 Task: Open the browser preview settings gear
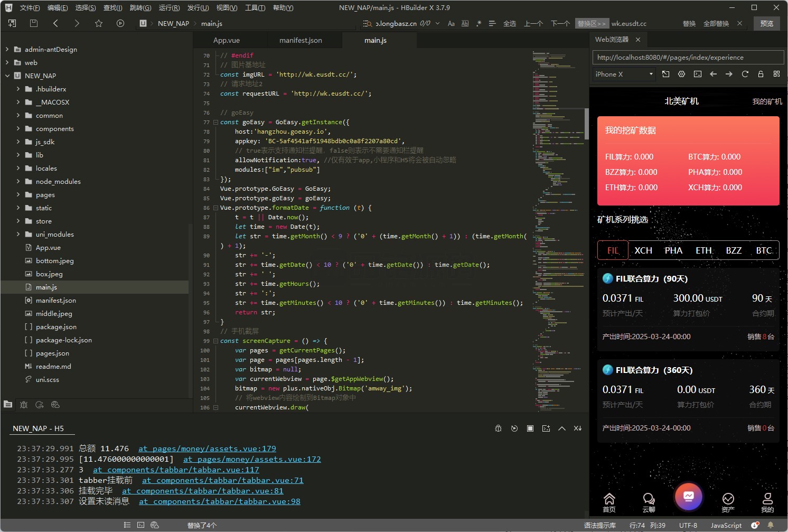tap(681, 74)
